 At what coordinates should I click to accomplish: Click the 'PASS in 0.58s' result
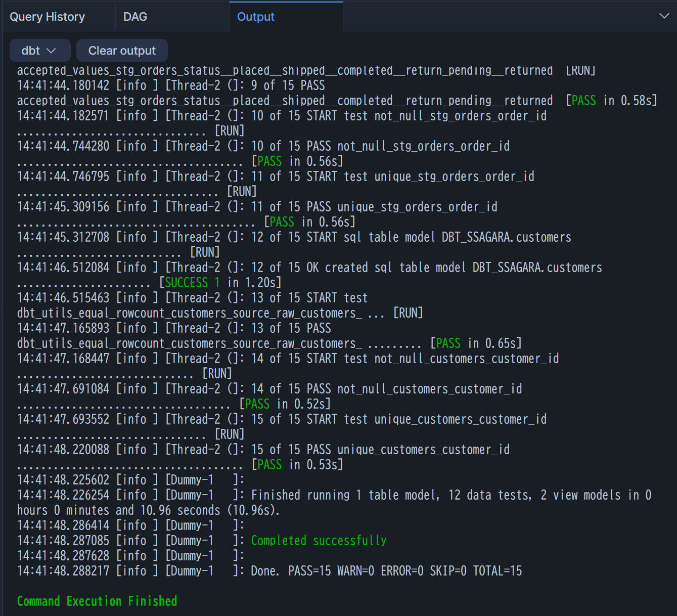611,101
